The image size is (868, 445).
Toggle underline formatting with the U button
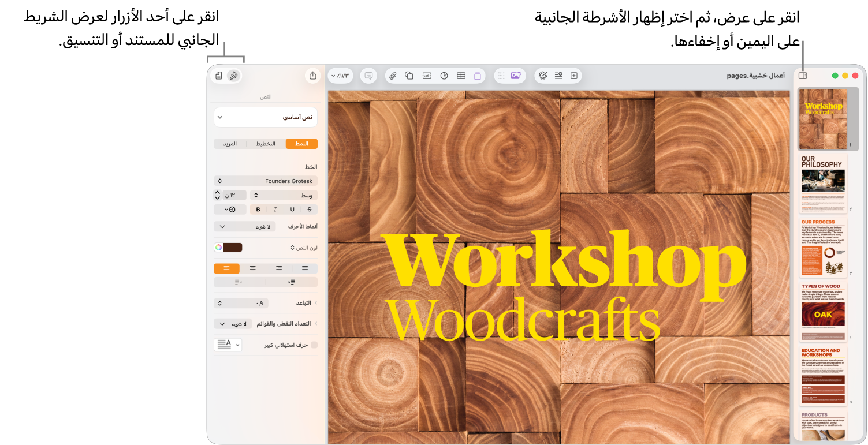coord(292,210)
